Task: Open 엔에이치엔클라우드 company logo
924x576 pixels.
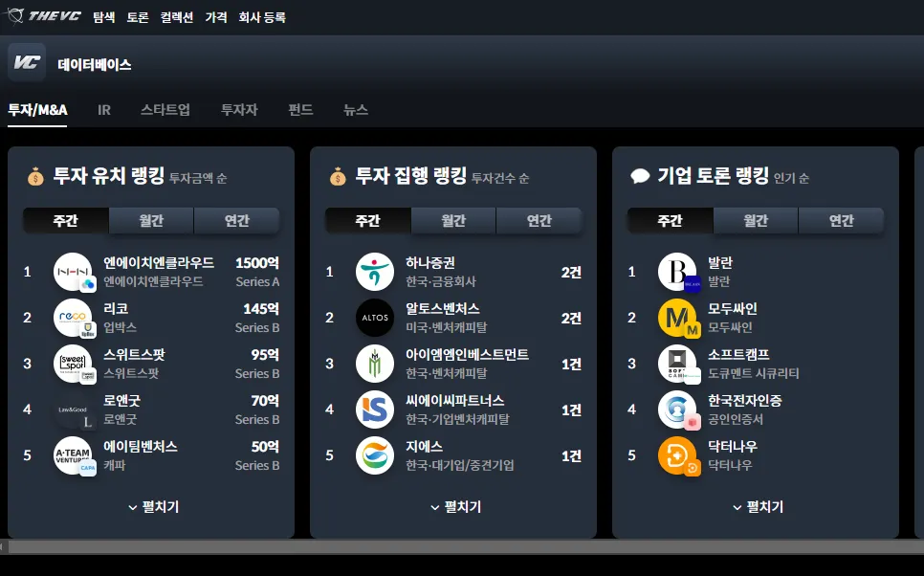Action: pos(73,272)
